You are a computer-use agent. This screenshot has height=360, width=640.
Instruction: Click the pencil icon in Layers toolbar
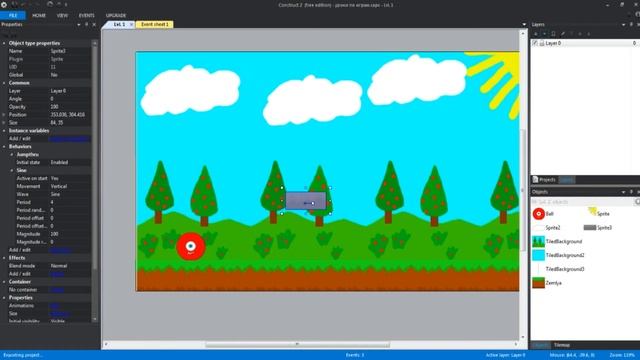(562, 34)
